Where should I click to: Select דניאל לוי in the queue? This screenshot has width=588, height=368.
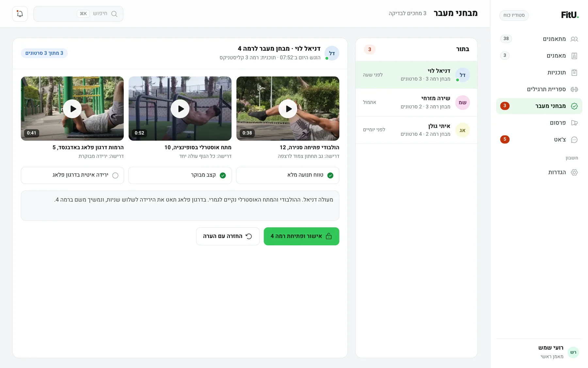coord(416,75)
